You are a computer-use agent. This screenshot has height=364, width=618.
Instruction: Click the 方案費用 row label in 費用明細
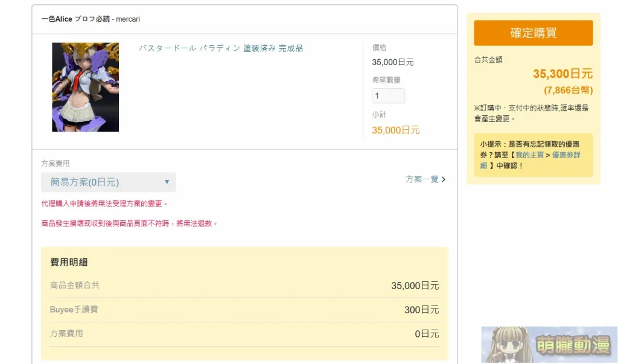tap(66, 334)
